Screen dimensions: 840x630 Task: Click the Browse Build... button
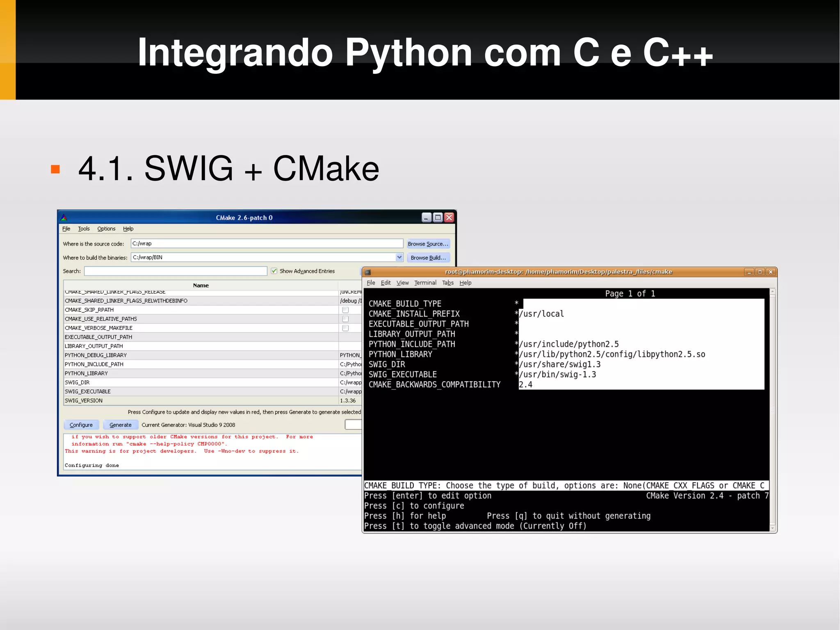(428, 258)
